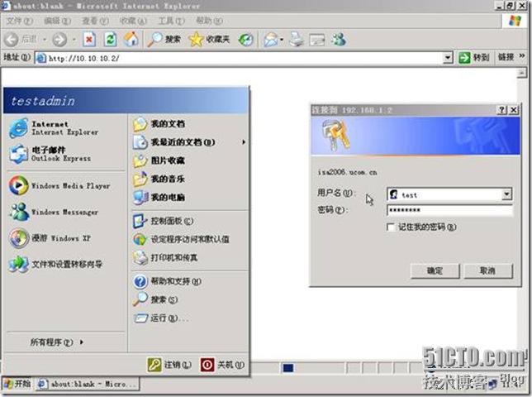Click the Refresh toolbar icon
The width and height of the screenshot is (532, 397).
[110, 40]
